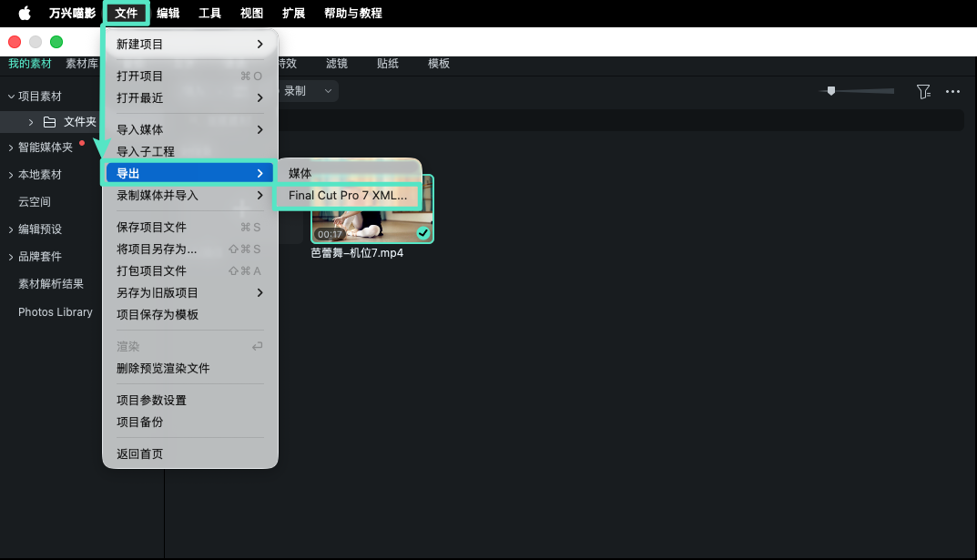Select 将项目另存为... menu item
Screen dimensions: 977x560
click(x=190, y=249)
